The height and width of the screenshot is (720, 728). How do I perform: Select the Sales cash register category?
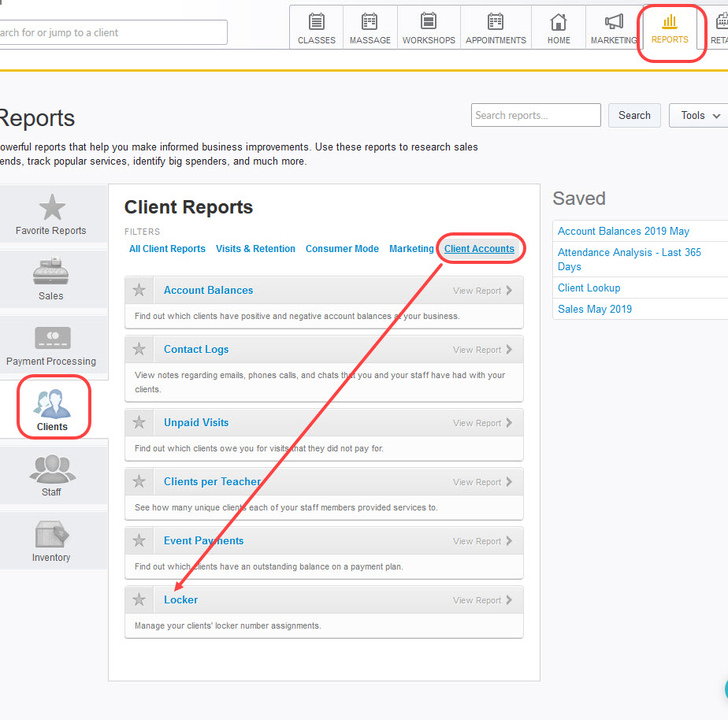(51, 272)
